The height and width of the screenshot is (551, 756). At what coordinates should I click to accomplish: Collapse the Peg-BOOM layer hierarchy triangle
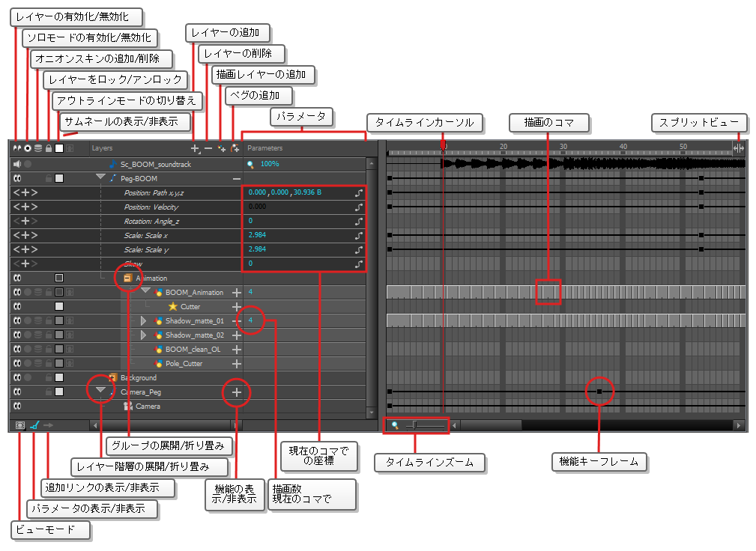point(100,177)
